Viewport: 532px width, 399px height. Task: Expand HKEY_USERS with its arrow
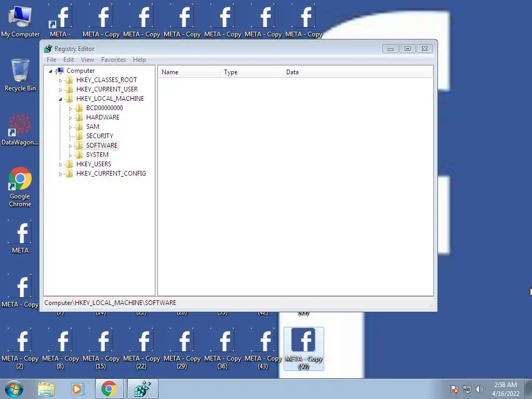(60, 165)
